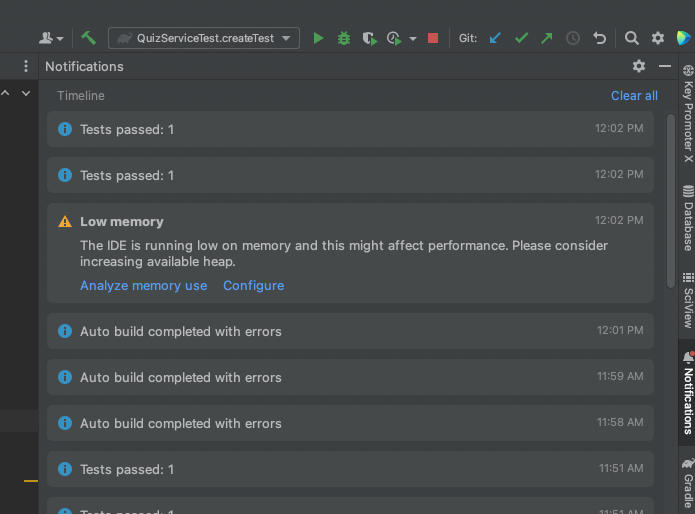
Task: Open the vertical three-dot options menu
Action: [x=26, y=66]
